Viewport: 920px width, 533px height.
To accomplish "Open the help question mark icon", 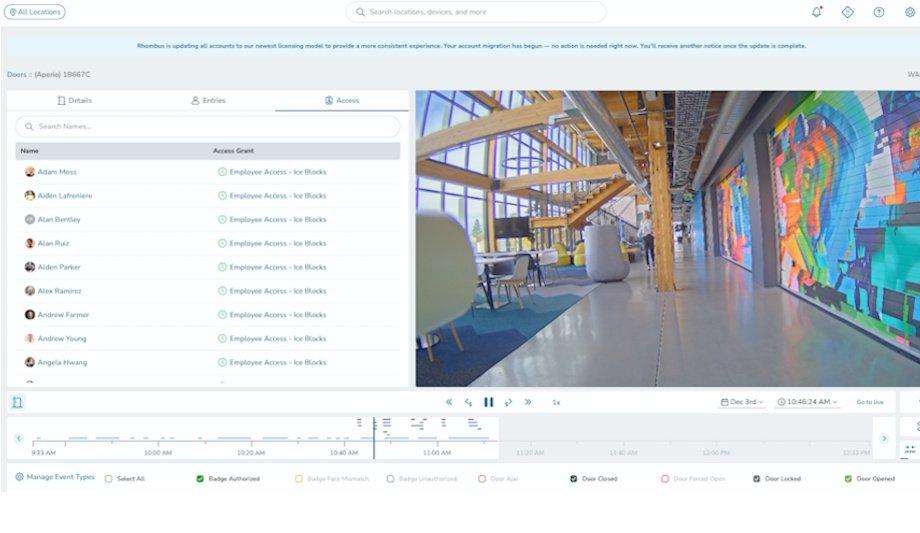I will coord(878,12).
